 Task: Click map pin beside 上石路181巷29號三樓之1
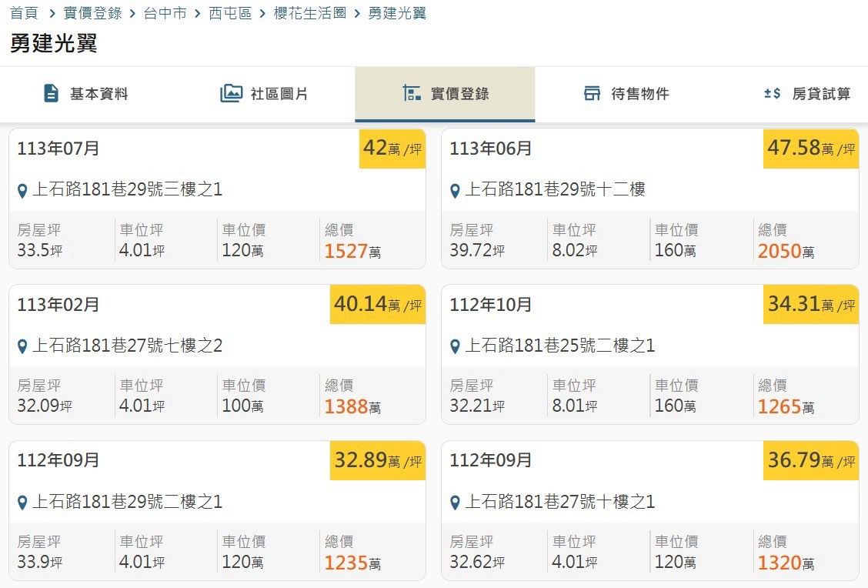[x=22, y=190]
